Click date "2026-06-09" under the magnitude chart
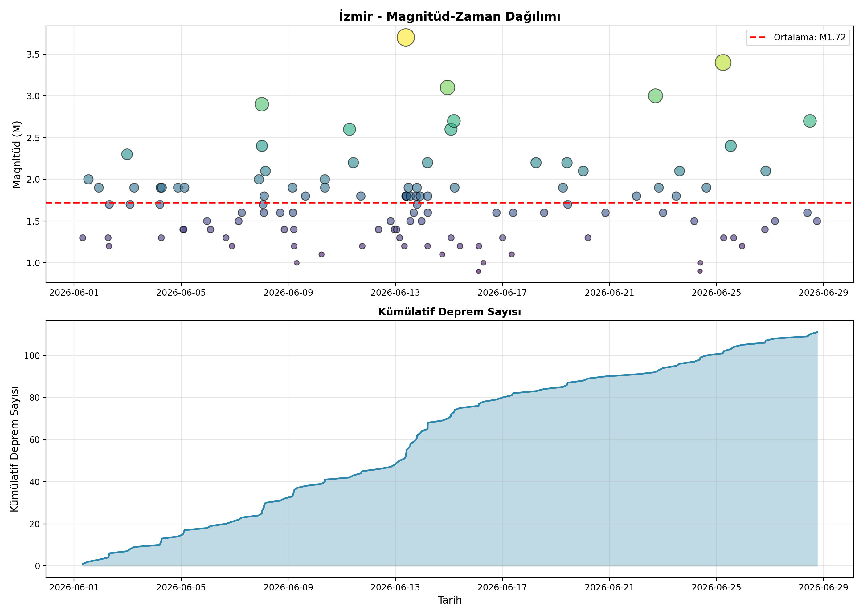Image resolution: width=863 pixels, height=616 pixels. [x=288, y=293]
